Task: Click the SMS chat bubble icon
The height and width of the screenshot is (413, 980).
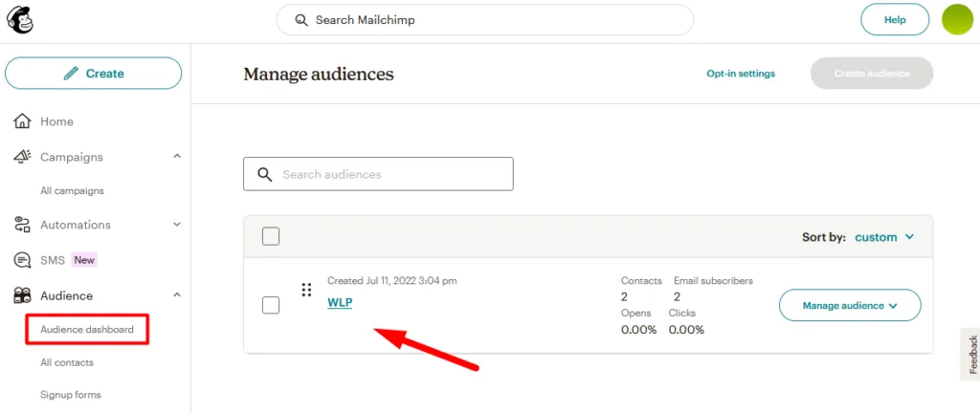Action: 23,260
